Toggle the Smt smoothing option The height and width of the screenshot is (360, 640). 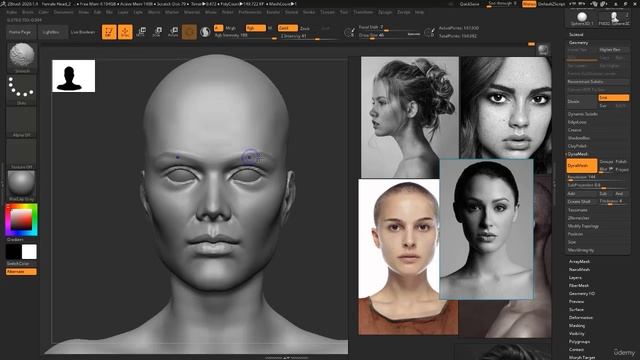click(613, 98)
